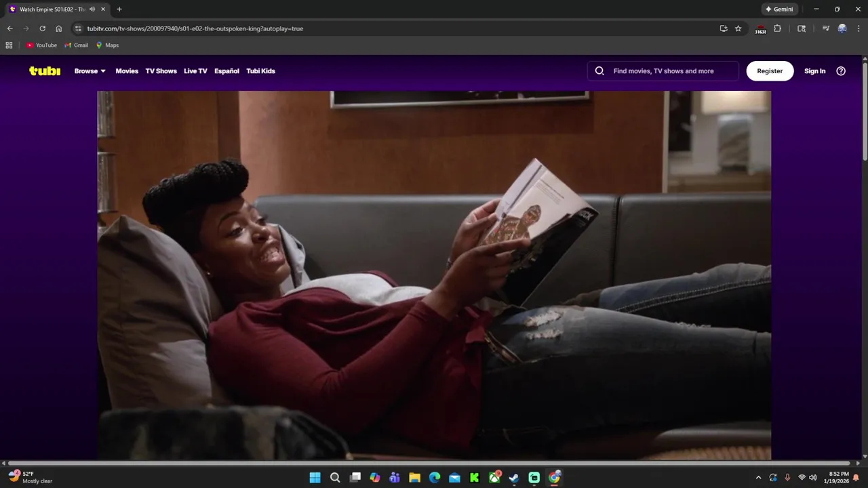Click the Gemini button
This screenshot has width=868, height=488.
click(x=779, y=9)
